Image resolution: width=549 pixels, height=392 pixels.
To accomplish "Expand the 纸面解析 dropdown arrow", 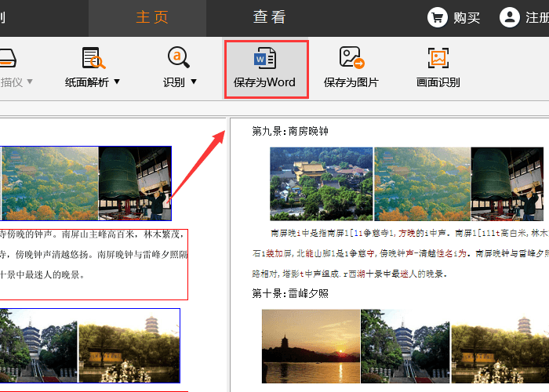I will pos(117,82).
